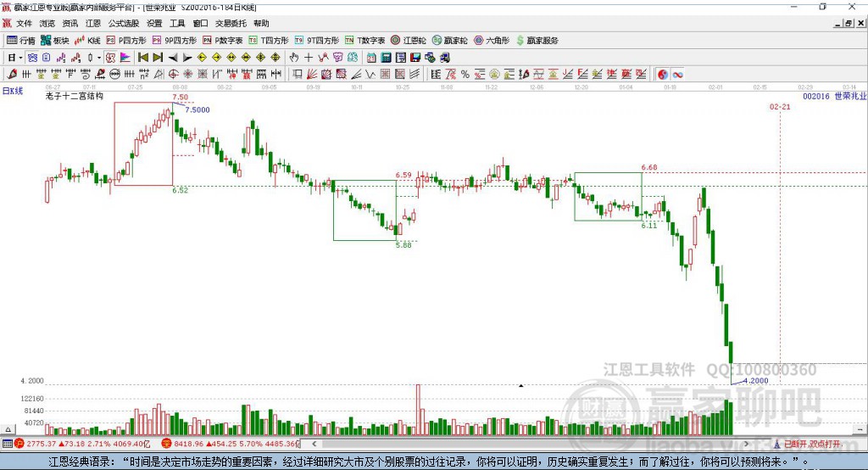Switch to K线 view
This screenshot has height=470, width=868.
pos(87,41)
